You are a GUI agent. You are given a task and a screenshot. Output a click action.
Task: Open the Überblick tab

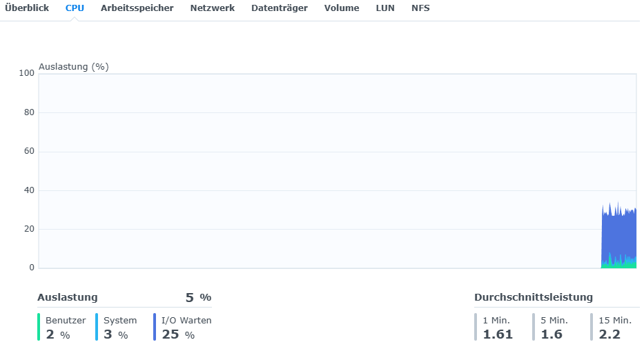click(x=27, y=8)
